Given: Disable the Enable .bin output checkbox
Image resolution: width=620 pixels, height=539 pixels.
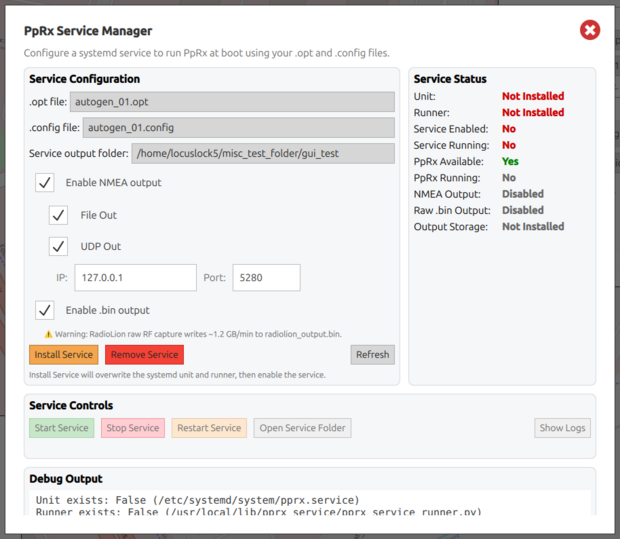Looking at the screenshot, I should 45,310.
